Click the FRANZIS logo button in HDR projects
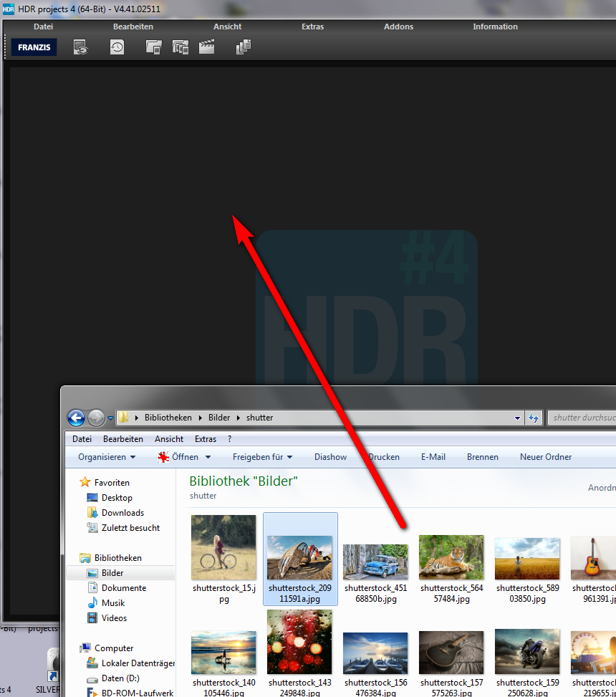This screenshot has height=697, width=616. tap(34, 47)
